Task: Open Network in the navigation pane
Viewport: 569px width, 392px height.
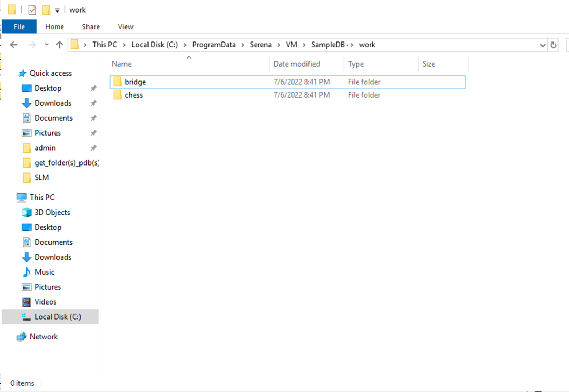Action: point(44,337)
